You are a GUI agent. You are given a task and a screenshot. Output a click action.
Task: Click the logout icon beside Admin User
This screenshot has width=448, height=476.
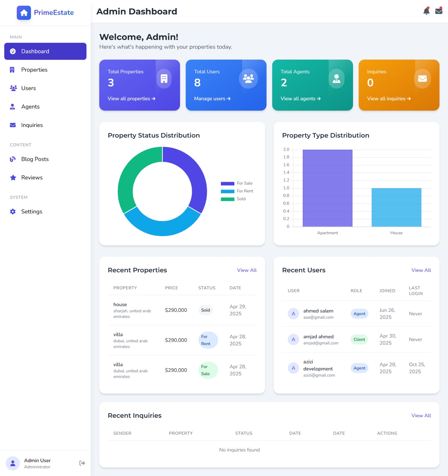pyautogui.click(x=82, y=463)
